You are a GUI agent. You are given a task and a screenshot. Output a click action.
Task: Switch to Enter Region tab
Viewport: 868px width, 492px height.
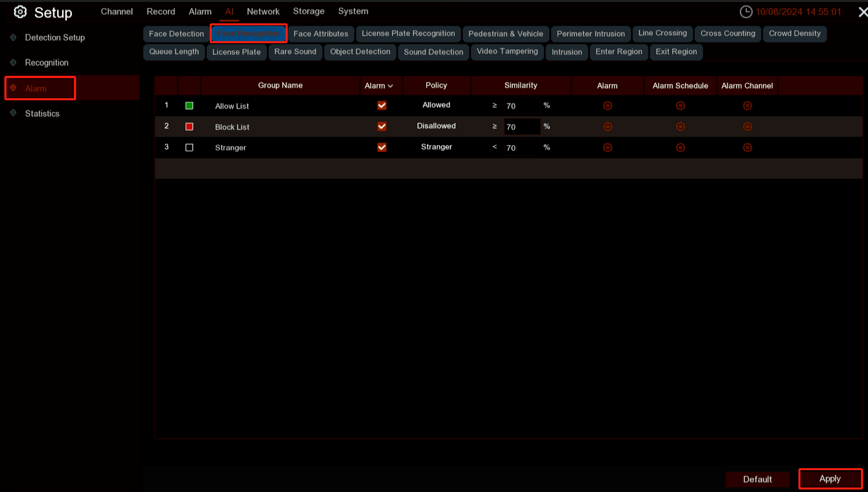pos(619,52)
